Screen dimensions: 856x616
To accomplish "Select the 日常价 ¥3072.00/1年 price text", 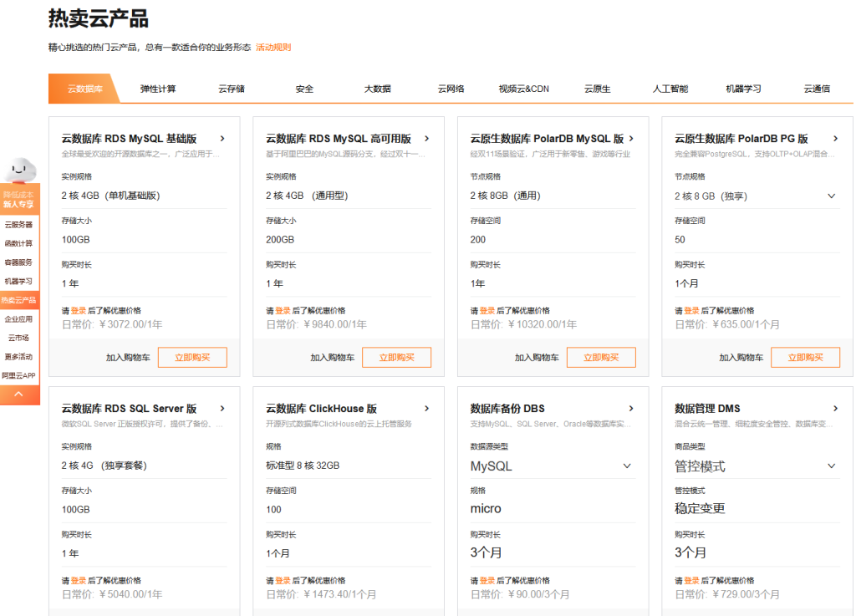I will click(x=112, y=324).
